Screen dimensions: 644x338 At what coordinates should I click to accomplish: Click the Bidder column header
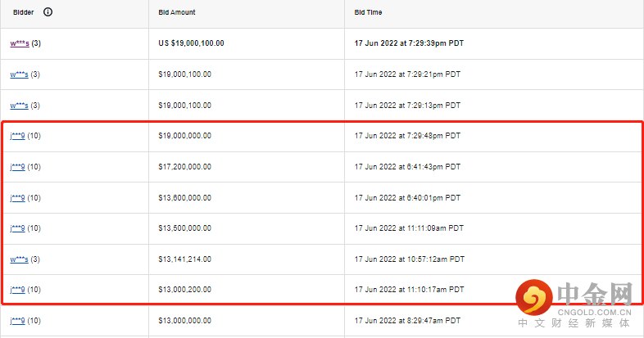pos(23,13)
